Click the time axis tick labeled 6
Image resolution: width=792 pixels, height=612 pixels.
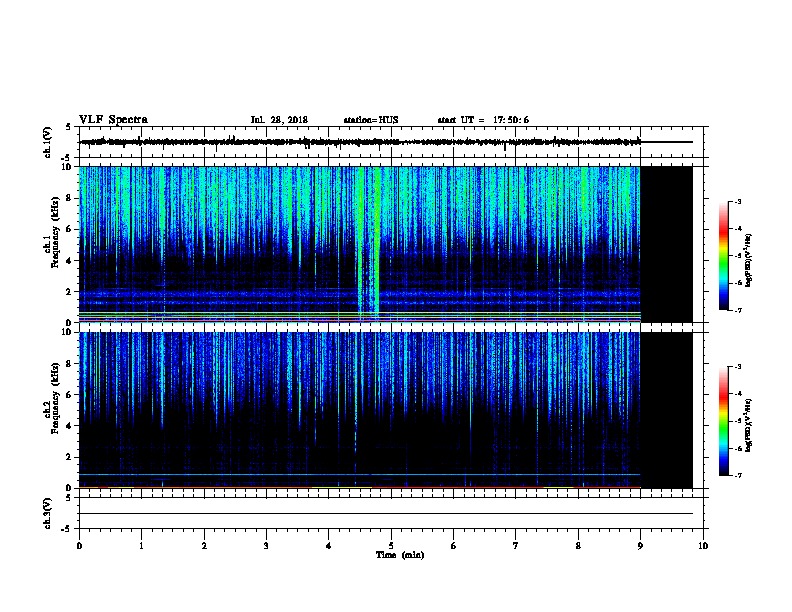tap(454, 546)
